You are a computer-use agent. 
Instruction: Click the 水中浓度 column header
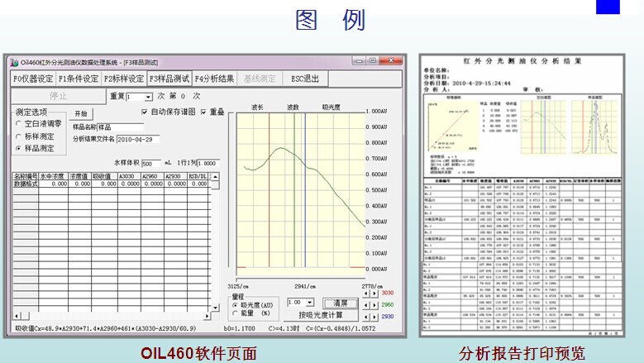[x=54, y=177]
